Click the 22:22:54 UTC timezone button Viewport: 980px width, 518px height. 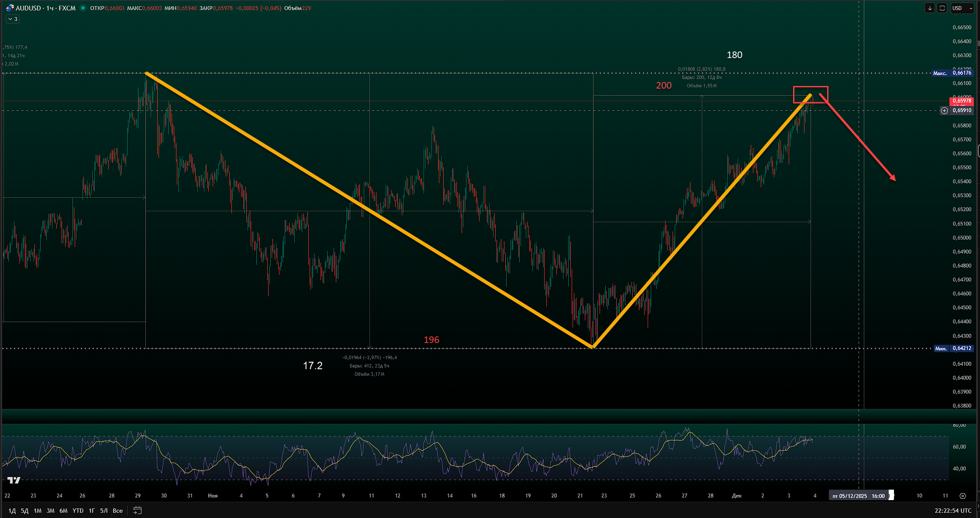[x=953, y=510]
